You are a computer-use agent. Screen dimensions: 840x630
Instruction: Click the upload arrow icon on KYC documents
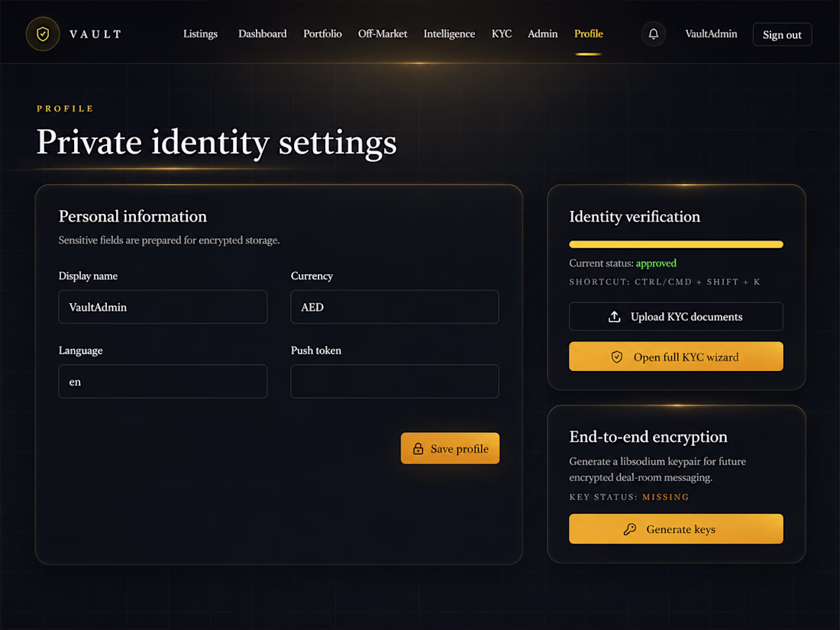click(x=615, y=317)
